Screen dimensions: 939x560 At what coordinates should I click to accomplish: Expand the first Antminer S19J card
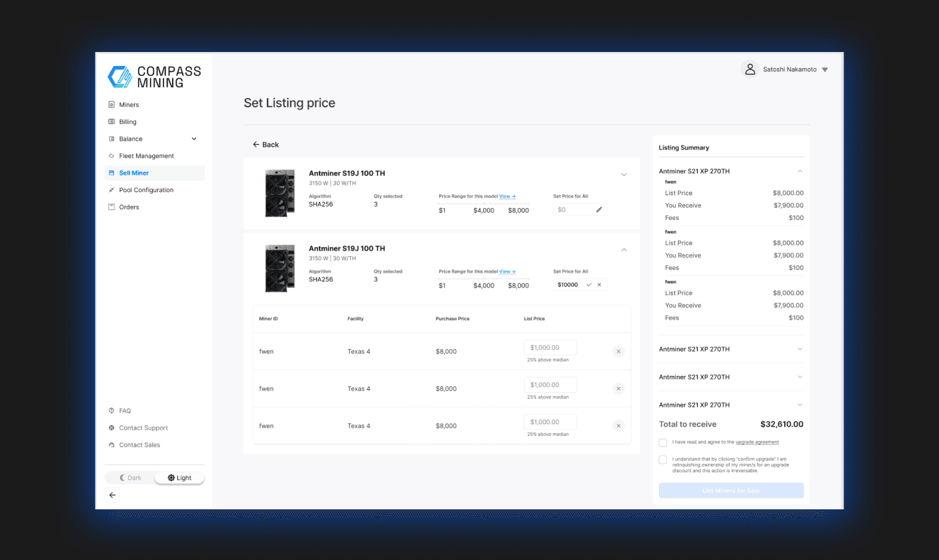pyautogui.click(x=624, y=175)
